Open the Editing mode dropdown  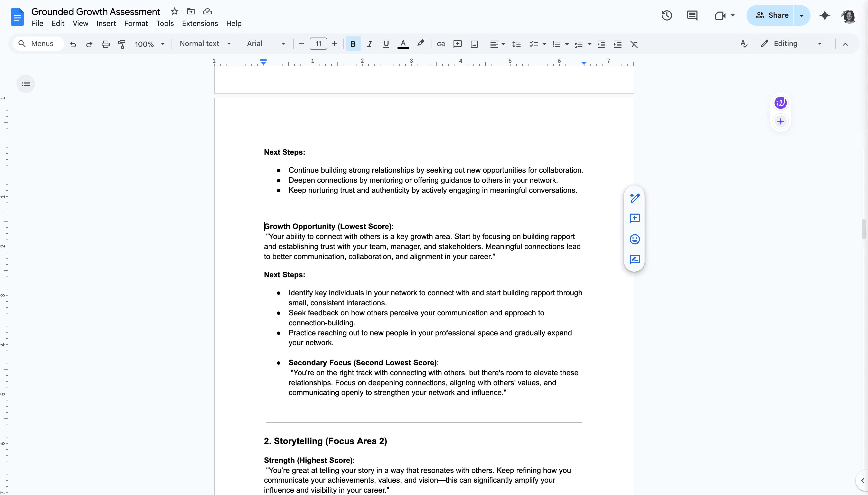pos(791,43)
